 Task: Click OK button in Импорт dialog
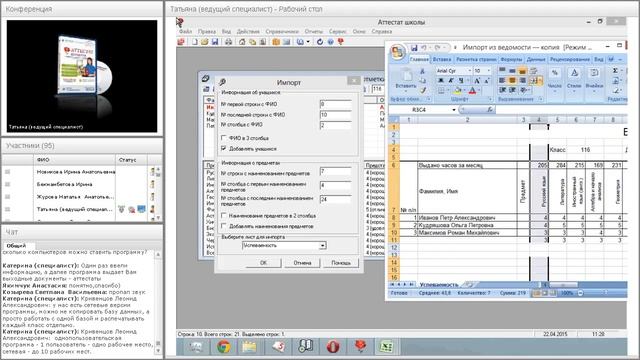coord(263,263)
